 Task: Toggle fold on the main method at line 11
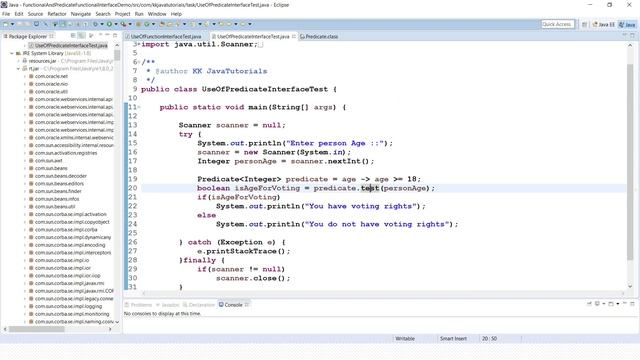139,107
